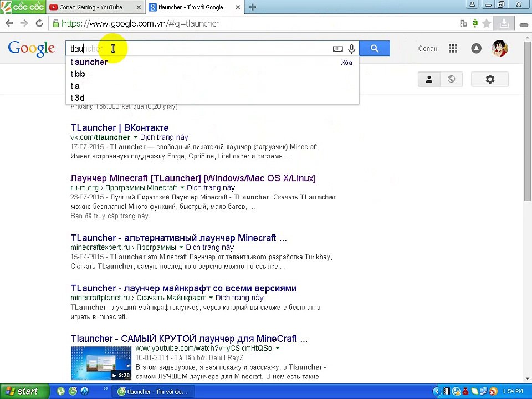This screenshot has height=399, width=532.
Task: Open the page translate icon in address bar
Action: 463,23
